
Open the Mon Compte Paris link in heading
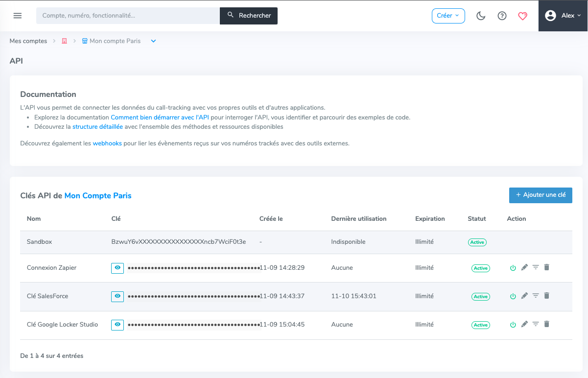pos(98,195)
